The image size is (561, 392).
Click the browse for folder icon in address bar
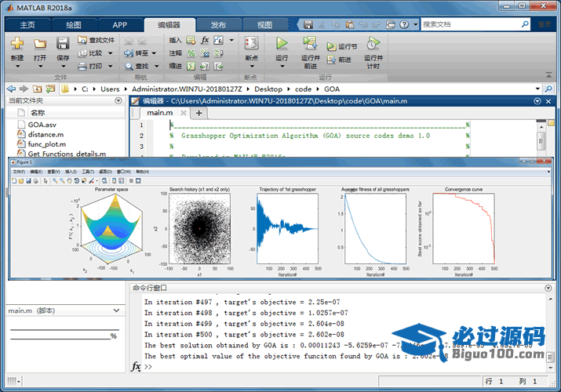(50, 89)
